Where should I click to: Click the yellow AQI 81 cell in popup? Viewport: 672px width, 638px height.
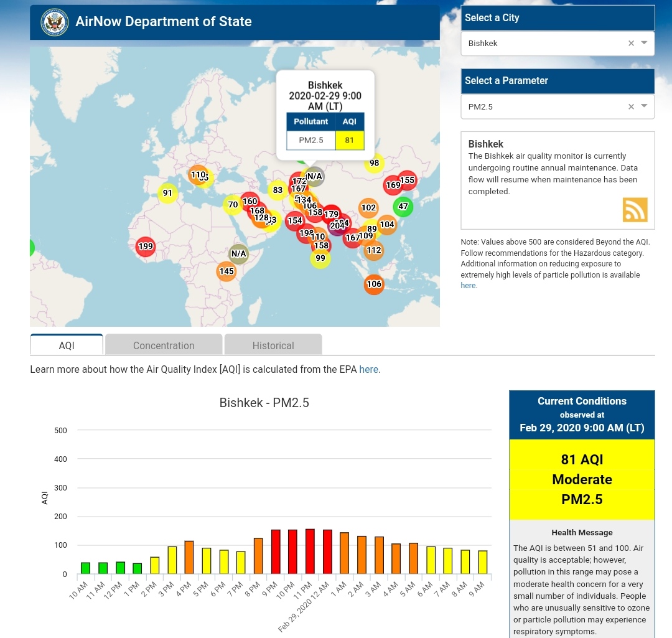pos(349,140)
